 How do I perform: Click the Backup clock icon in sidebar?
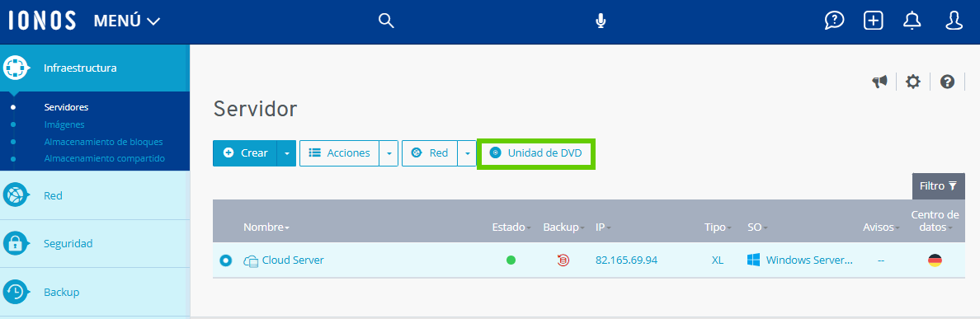[15, 292]
